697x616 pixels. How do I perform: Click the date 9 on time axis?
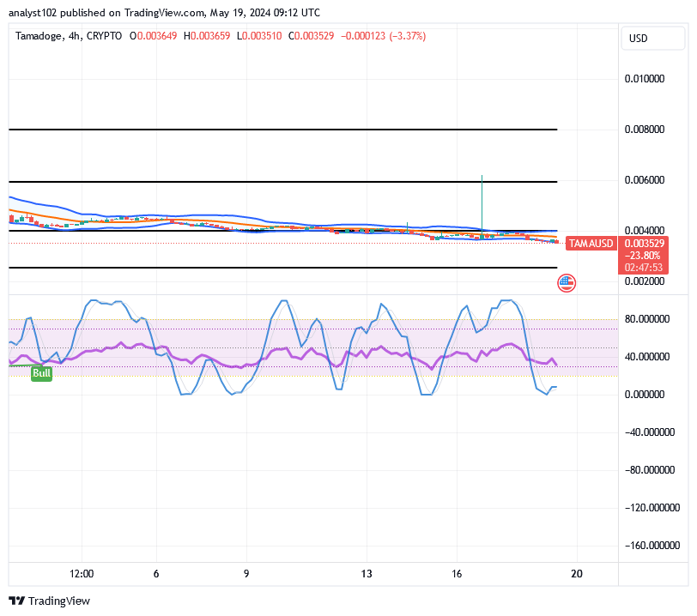click(246, 574)
